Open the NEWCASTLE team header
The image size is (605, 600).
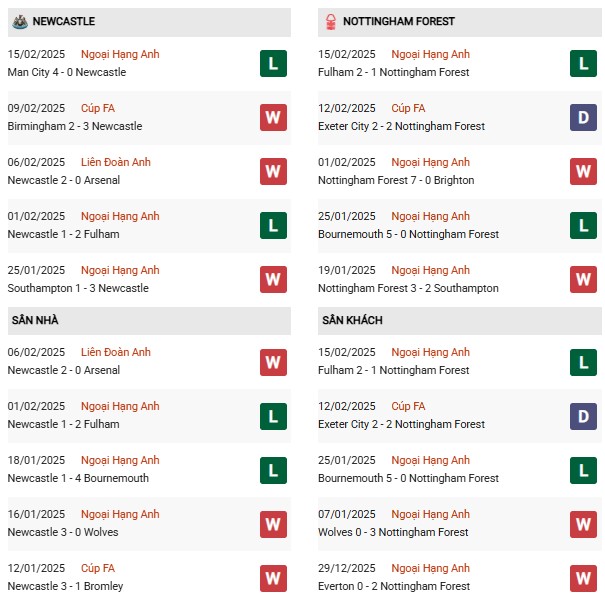pyautogui.click(x=66, y=21)
